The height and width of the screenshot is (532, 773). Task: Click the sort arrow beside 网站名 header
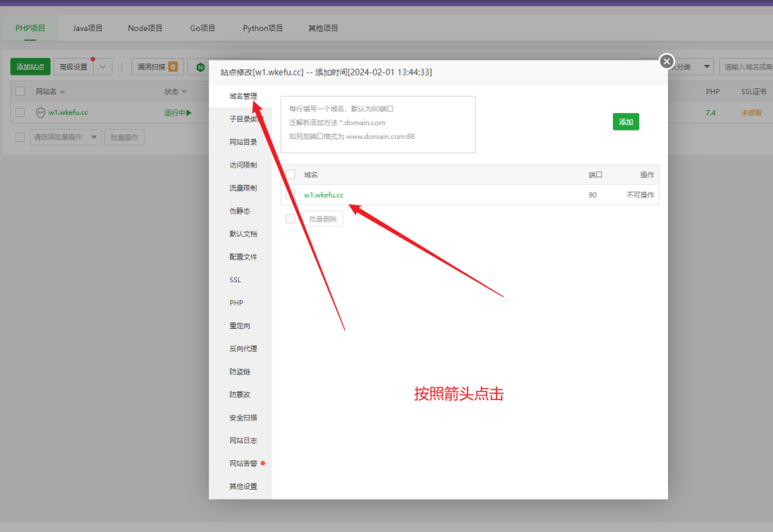[x=63, y=91]
